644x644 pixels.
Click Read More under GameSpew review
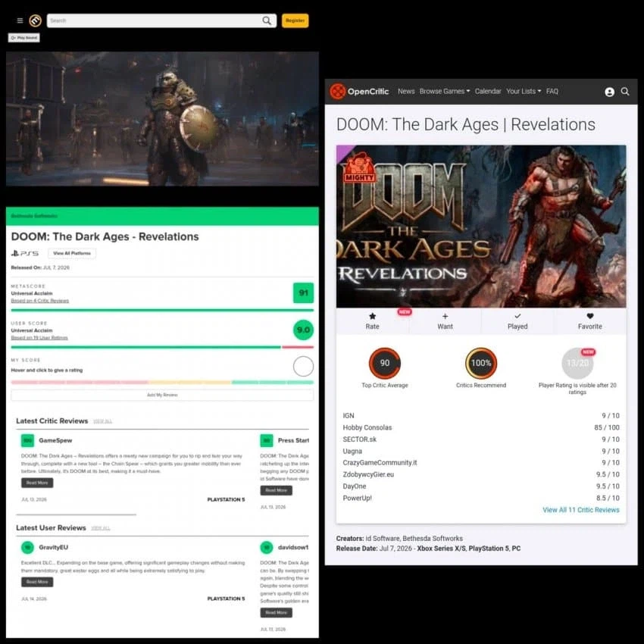[37, 483]
